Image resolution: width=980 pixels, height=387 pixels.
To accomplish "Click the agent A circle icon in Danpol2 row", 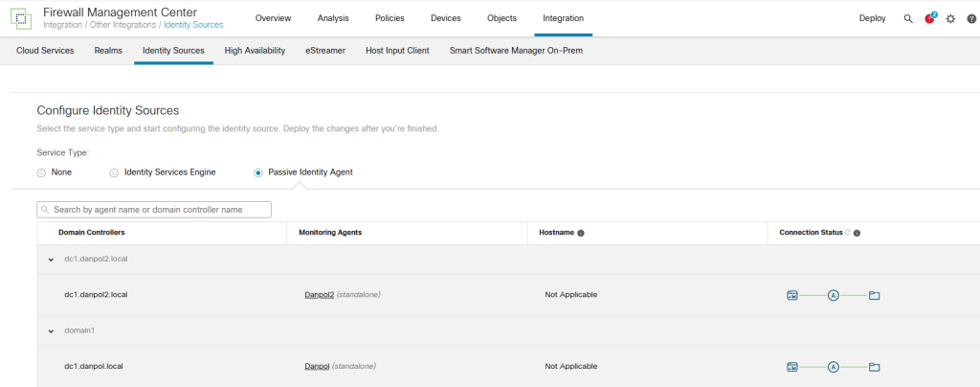I will point(834,295).
